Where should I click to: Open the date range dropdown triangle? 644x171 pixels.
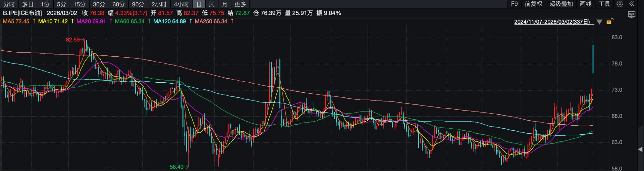pyautogui.click(x=600, y=22)
